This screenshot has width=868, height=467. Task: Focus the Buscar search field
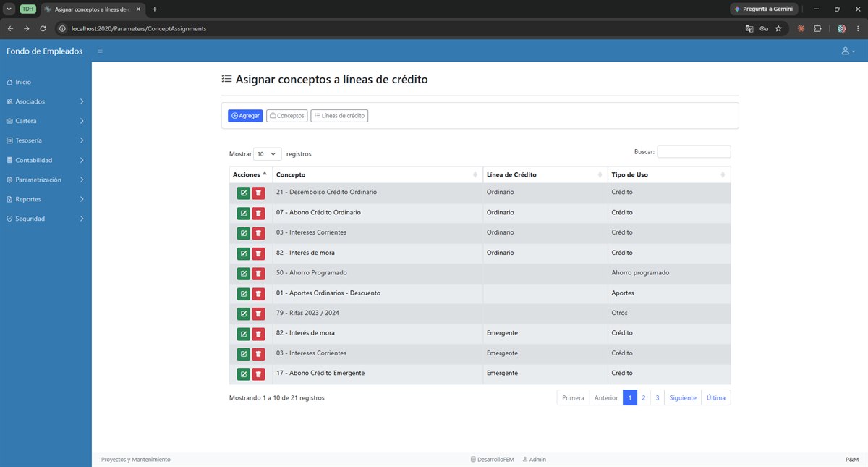tap(694, 152)
